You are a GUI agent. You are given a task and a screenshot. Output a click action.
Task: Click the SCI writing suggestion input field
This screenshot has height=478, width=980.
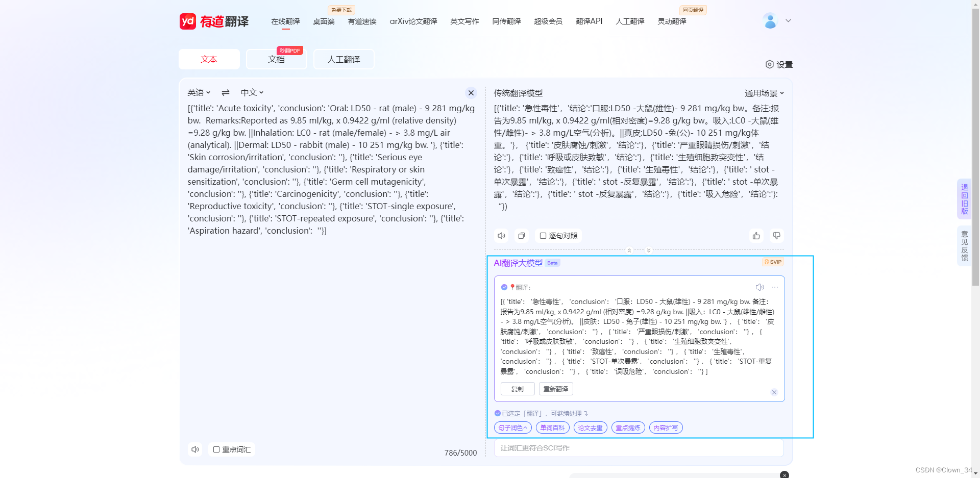point(638,448)
